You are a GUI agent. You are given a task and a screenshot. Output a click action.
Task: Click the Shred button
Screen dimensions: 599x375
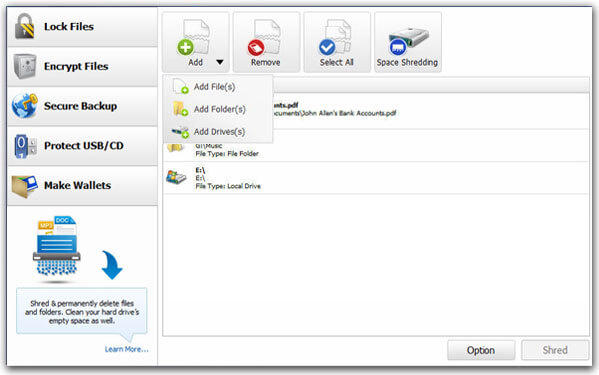(555, 350)
